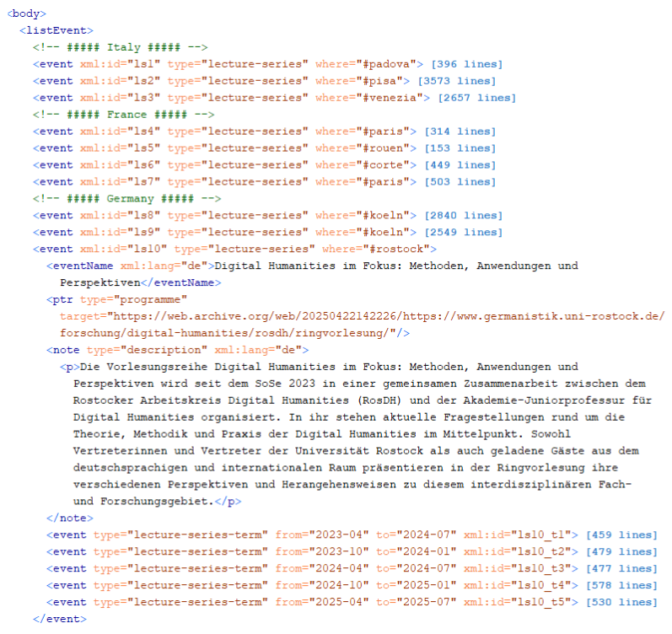Image resolution: width=672 pixels, height=634 pixels.
Task: Click the where="#venezia" attribute
Action: [369, 98]
